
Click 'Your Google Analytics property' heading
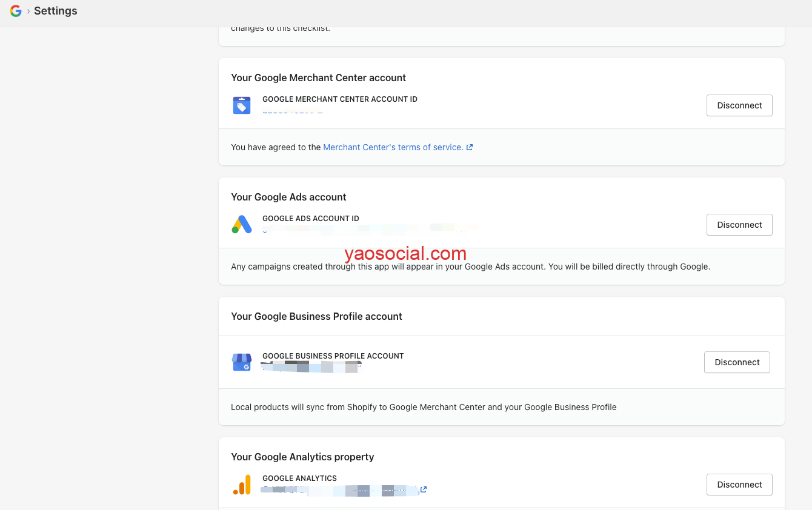(x=302, y=457)
